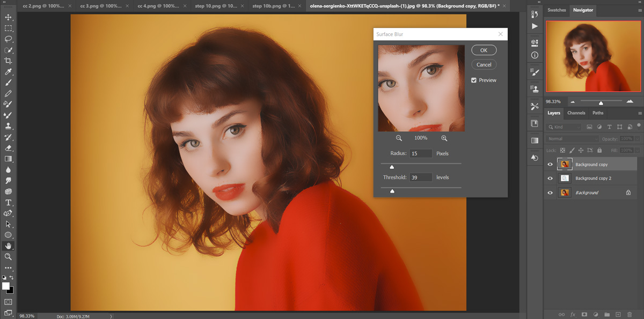
Task: Toggle visibility of Background copy 2 layer
Action: click(550, 179)
